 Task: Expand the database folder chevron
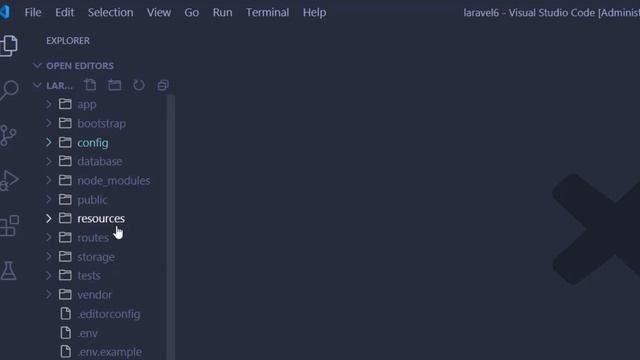click(x=49, y=161)
